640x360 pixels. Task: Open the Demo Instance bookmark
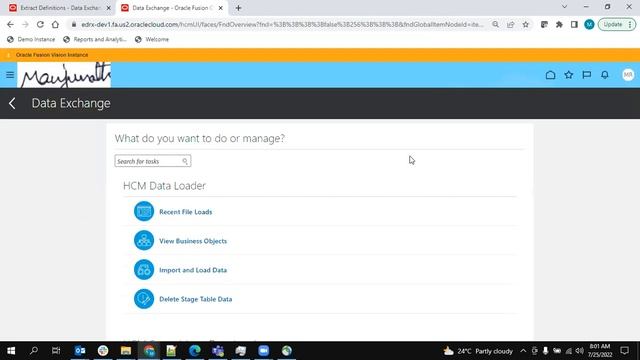(31, 39)
